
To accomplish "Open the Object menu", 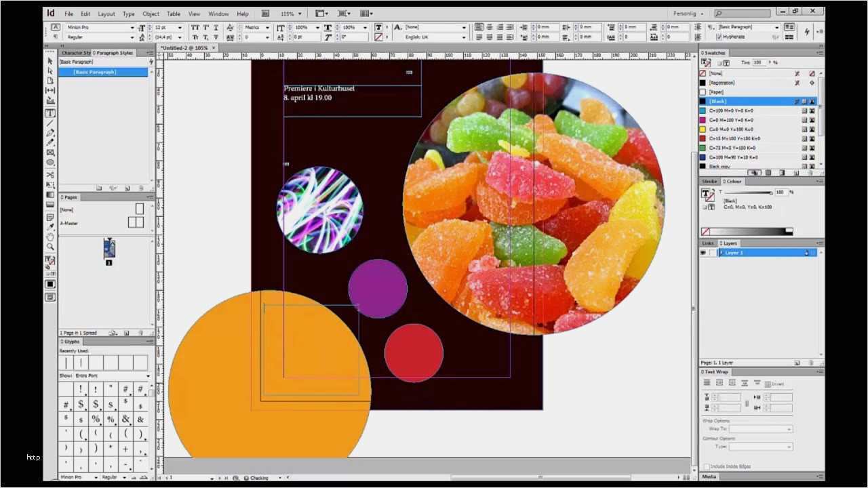I will pyautogui.click(x=151, y=14).
